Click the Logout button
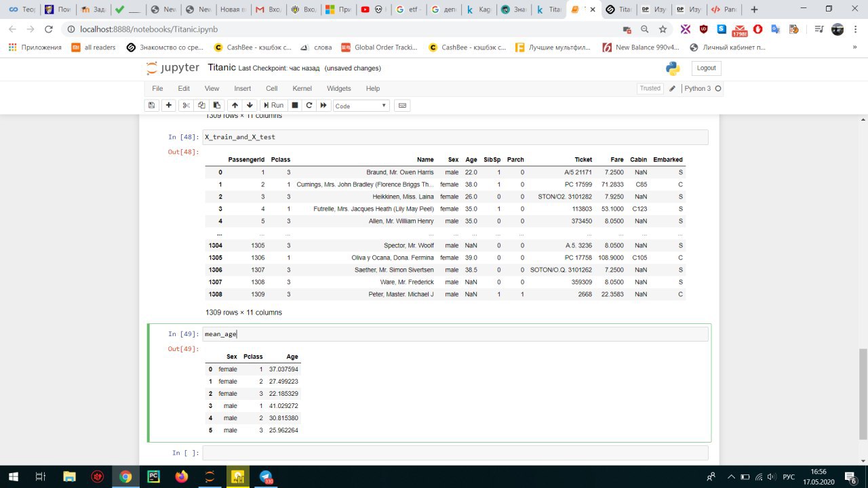 click(x=706, y=68)
